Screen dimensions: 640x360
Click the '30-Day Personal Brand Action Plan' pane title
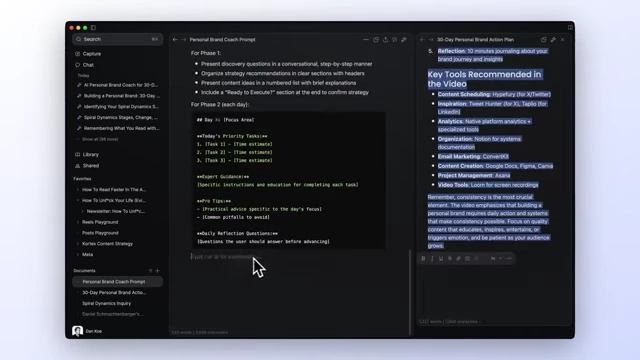pos(476,40)
